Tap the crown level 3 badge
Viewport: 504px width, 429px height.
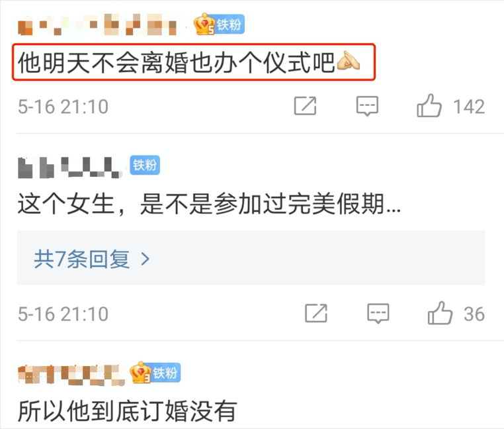click(x=140, y=372)
